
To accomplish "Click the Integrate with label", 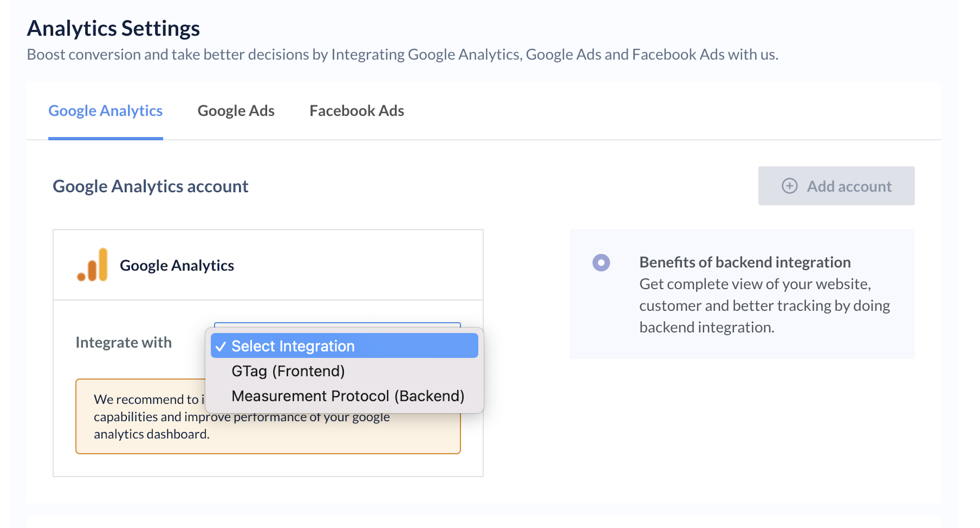I will tap(124, 342).
